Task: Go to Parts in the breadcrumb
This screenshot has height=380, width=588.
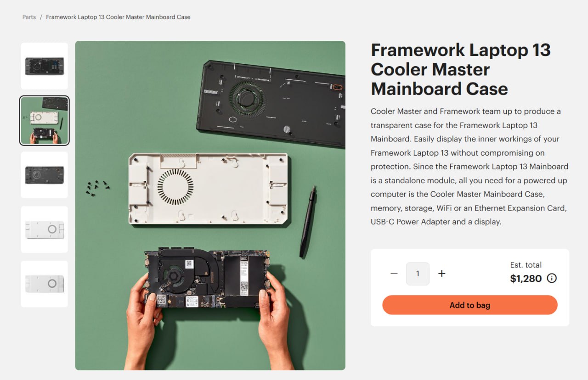Action: coord(29,17)
